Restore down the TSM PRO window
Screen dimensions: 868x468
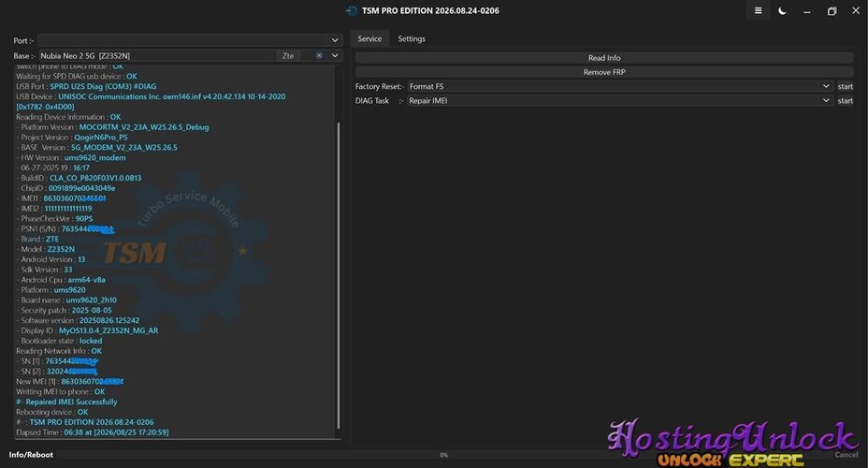pos(832,11)
